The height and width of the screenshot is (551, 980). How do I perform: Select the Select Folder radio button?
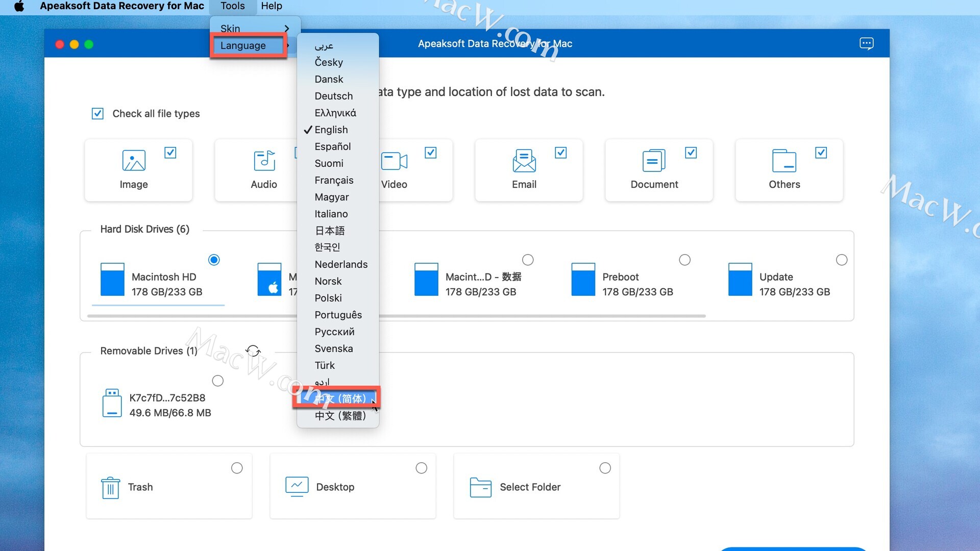tap(605, 468)
